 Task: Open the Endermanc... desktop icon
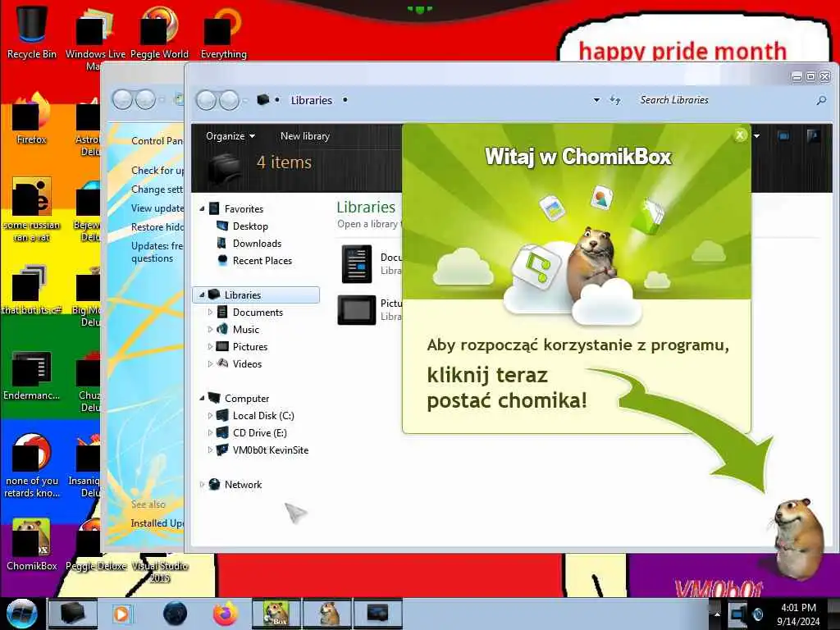(32, 375)
